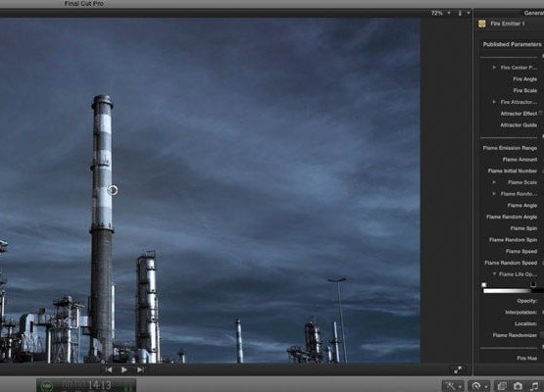Image resolution: width=544 pixels, height=392 pixels.
Task: Open the retime speed menu
Action: point(478,386)
